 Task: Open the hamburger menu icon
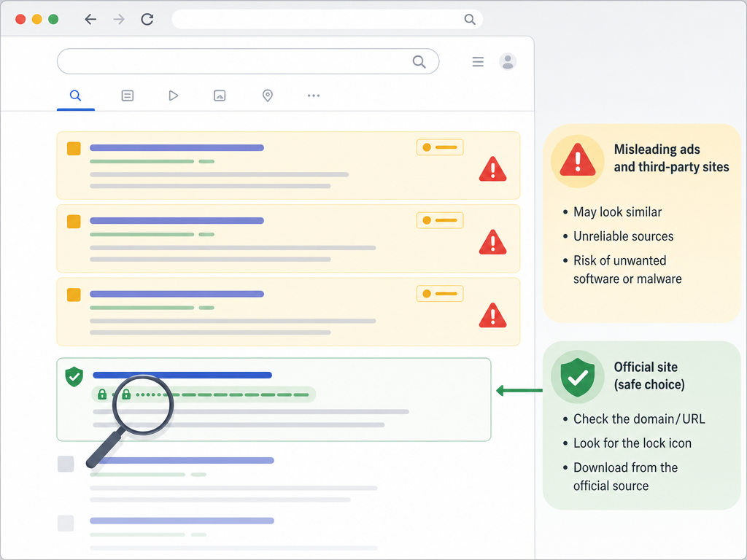[x=478, y=61]
